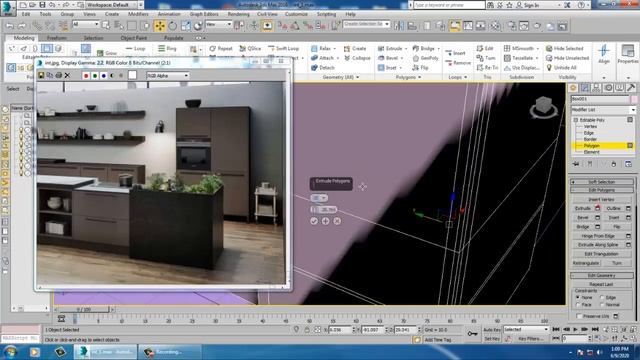The height and width of the screenshot is (360, 640).
Task: Toggle alpha channel display in render window
Action: tap(112, 76)
